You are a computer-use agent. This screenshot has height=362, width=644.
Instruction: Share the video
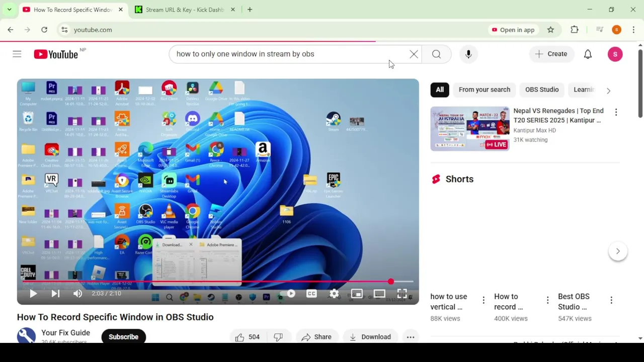coord(316,337)
